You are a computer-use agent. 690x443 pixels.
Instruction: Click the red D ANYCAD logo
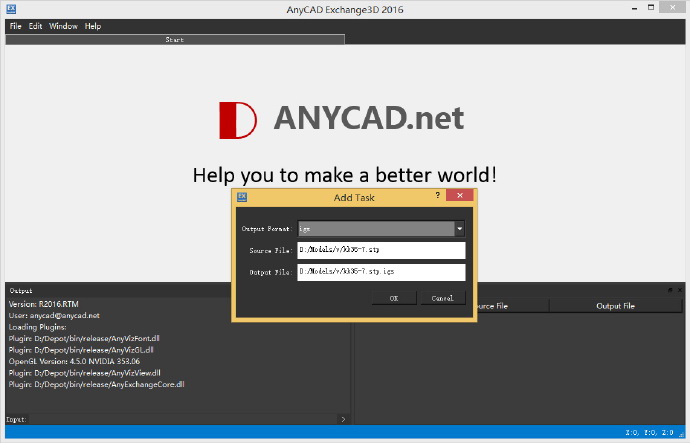pyautogui.click(x=238, y=120)
